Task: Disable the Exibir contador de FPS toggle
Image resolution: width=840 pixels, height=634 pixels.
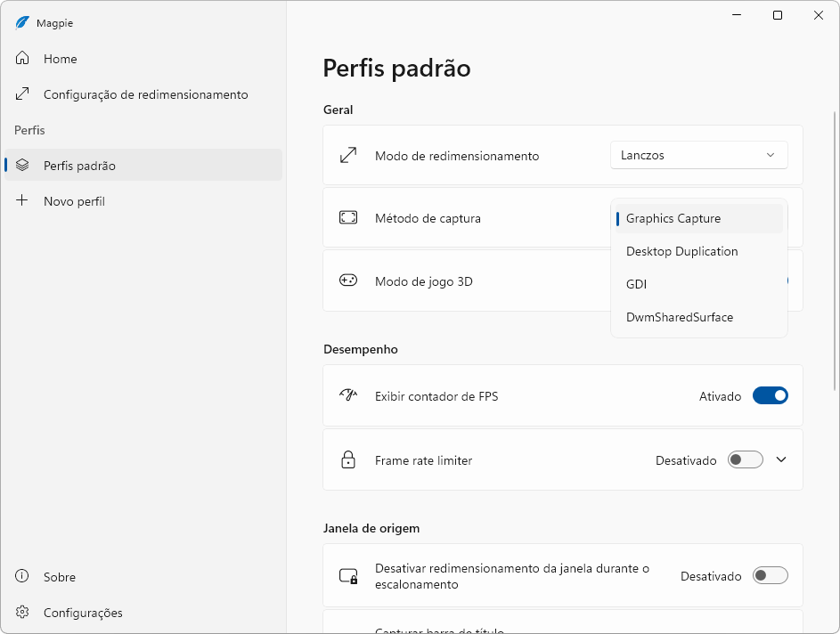Action: pos(770,396)
